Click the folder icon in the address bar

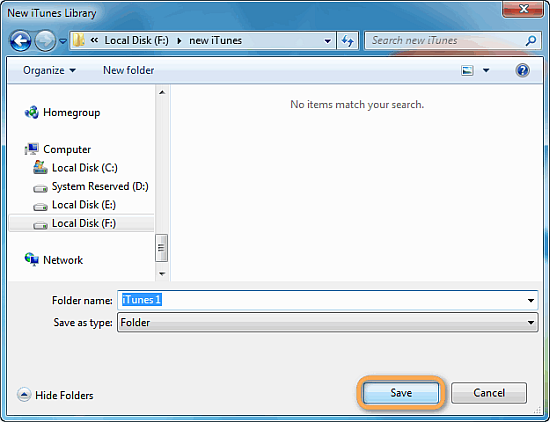78,40
